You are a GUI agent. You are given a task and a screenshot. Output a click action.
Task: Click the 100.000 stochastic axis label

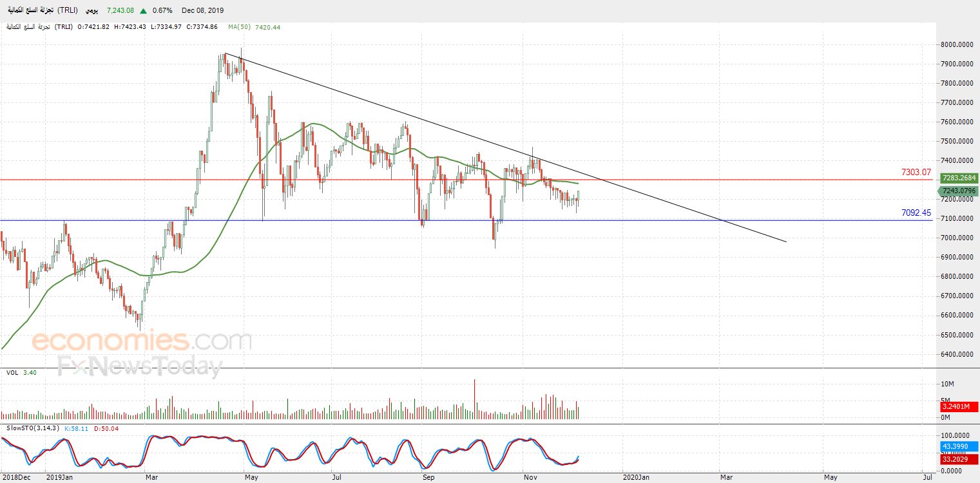[x=954, y=436]
